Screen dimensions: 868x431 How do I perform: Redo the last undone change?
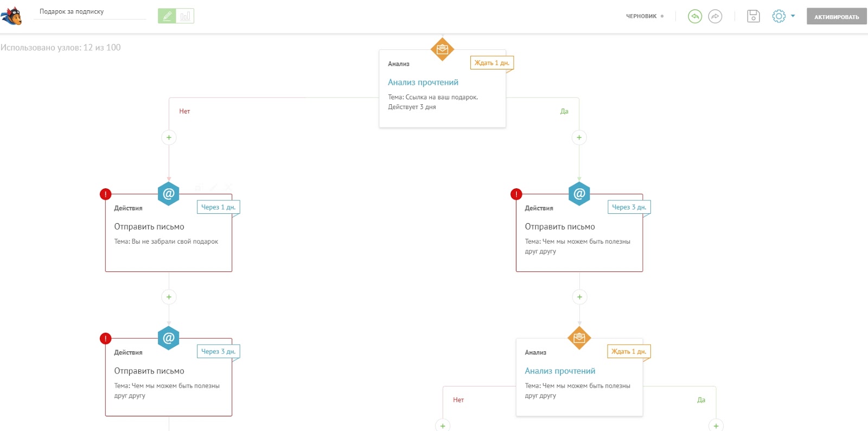716,16
